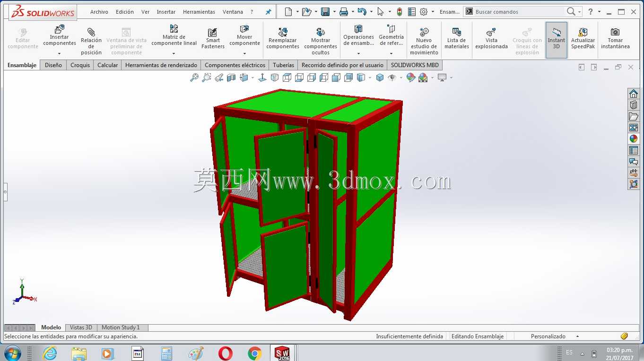
Task: Open SOLIDWORKS MBD tab
Action: (415, 65)
